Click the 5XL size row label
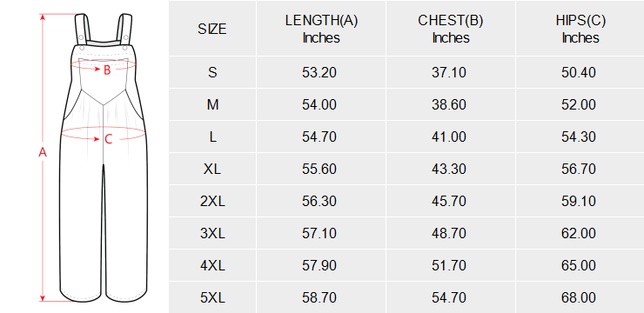The image size is (644, 313). [212, 297]
